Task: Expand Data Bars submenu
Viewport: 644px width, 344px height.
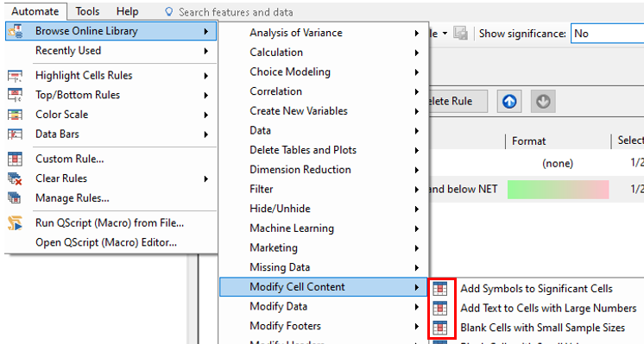Action: click(110, 134)
